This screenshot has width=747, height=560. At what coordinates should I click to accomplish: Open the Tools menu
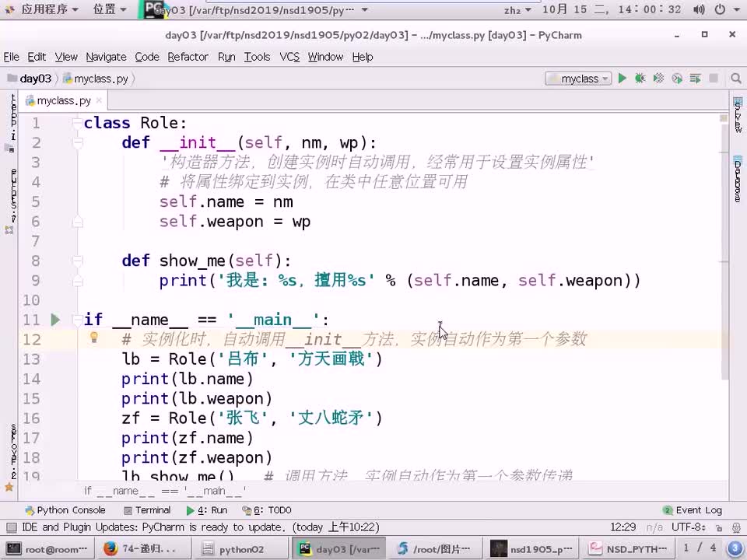258,57
